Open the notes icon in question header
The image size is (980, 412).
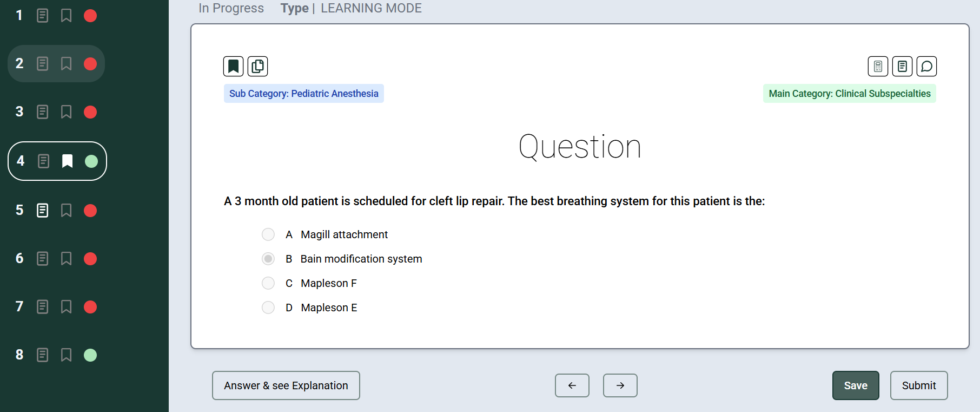point(902,67)
